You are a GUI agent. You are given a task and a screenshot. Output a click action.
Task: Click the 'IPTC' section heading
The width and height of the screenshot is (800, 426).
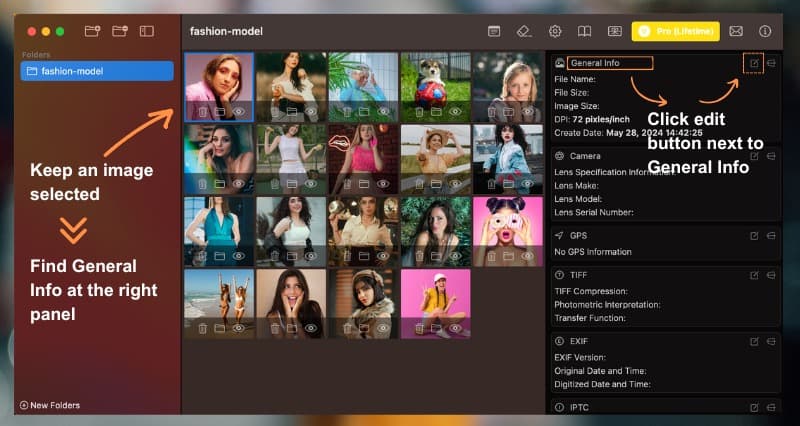coord(579,408)
